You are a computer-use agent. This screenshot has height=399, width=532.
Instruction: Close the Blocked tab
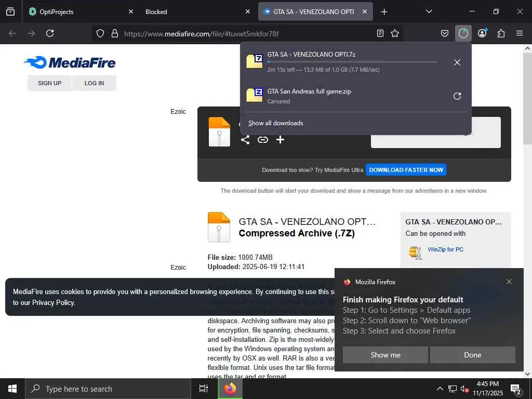click(x=248, y=11)
